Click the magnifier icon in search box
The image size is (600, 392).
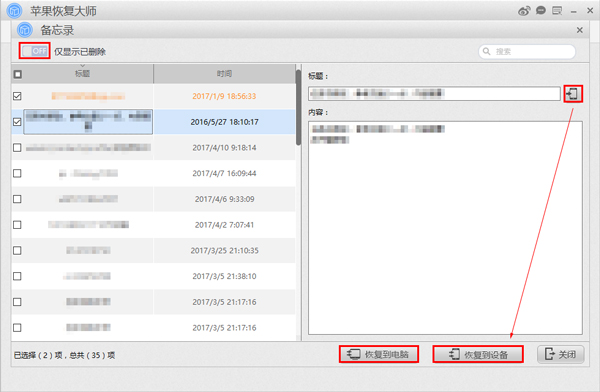point(486,51)
